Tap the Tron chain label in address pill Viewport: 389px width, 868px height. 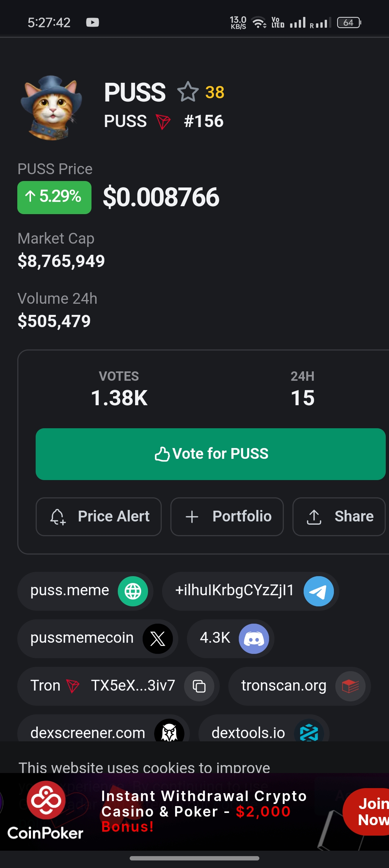46,686
